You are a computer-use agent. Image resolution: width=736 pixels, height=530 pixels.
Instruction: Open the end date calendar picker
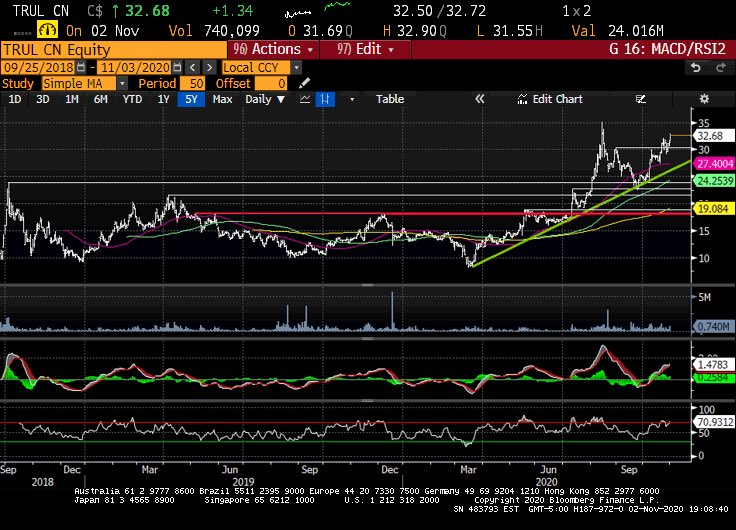point(177,68)
